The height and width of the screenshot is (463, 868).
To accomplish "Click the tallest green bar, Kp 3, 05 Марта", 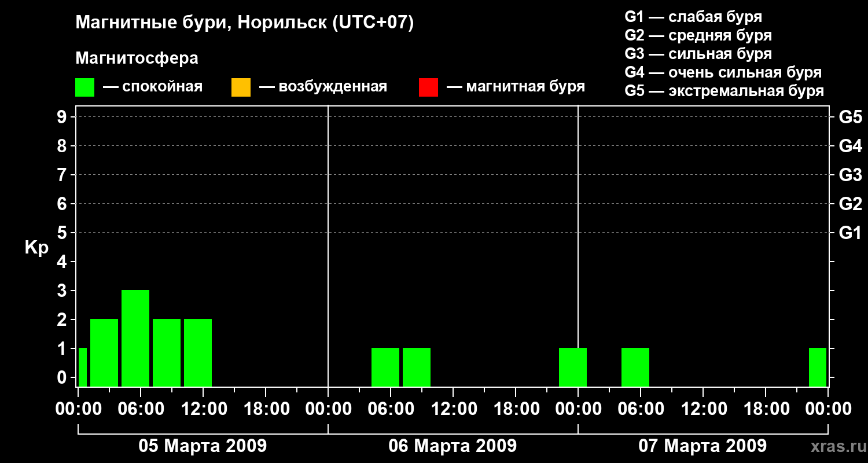I will (x=135, y=338).
